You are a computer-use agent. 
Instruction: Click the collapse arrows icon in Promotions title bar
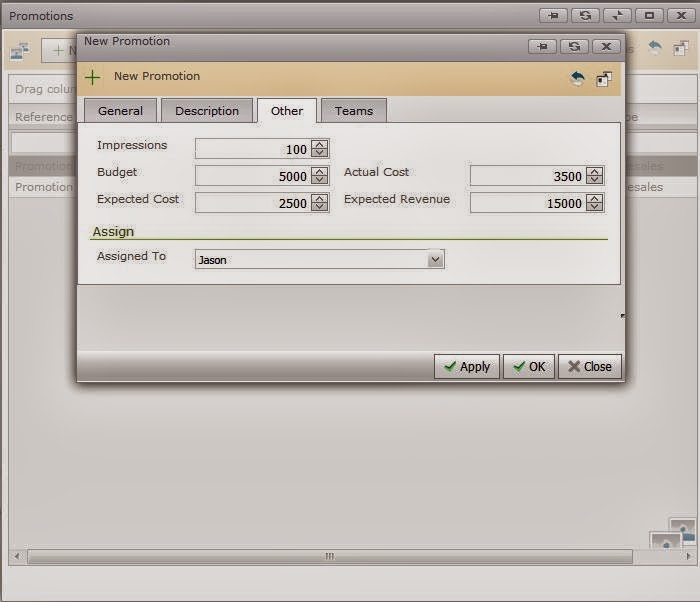pyautogui.click(x=617, y=16)
